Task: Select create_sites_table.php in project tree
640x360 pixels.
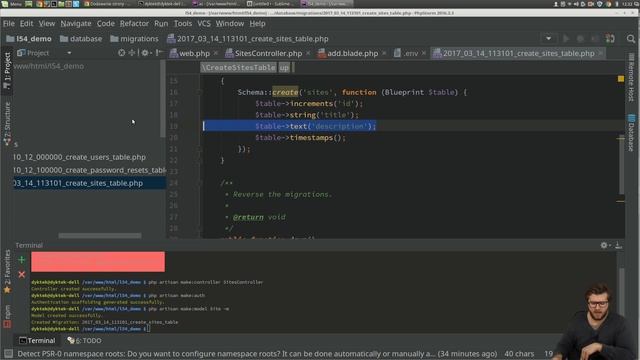Action: click(x=89, y=183)
